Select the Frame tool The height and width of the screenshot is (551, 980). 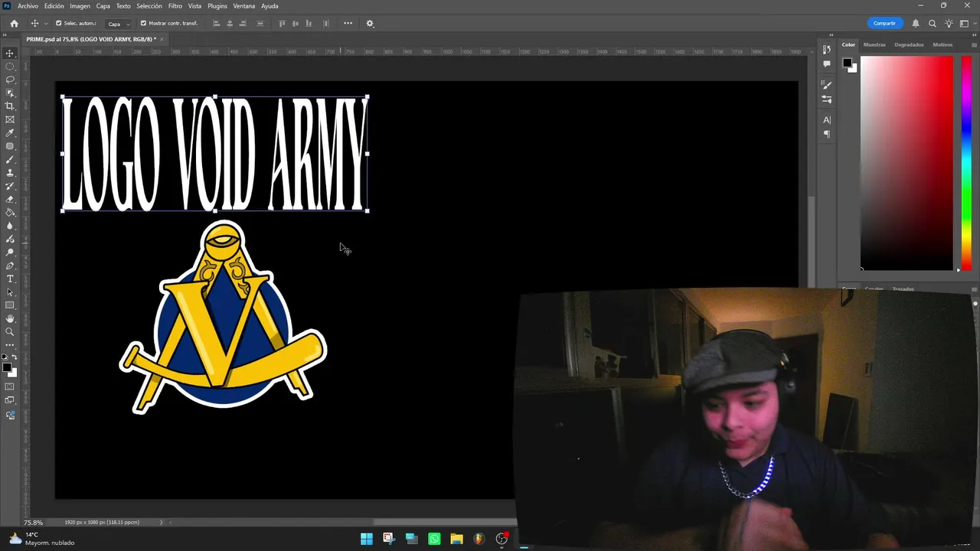pyautogui.click(x=10, y=119)
